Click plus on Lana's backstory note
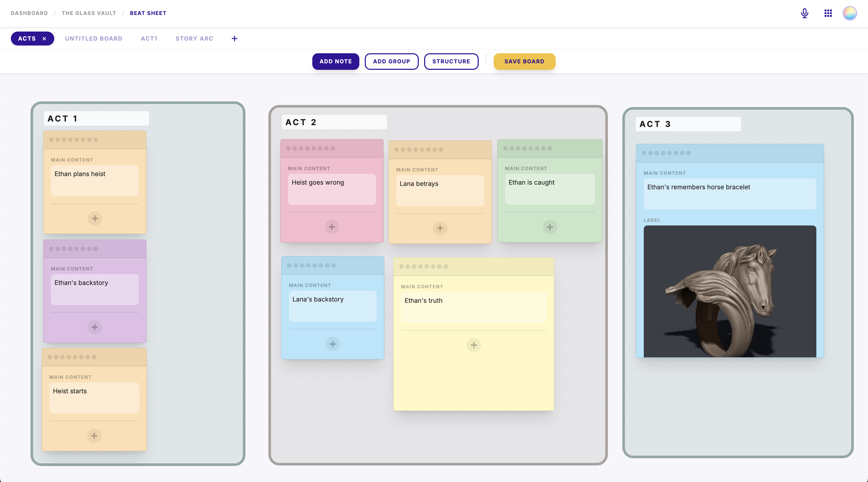Screen dimensions: 868x482 332,344
